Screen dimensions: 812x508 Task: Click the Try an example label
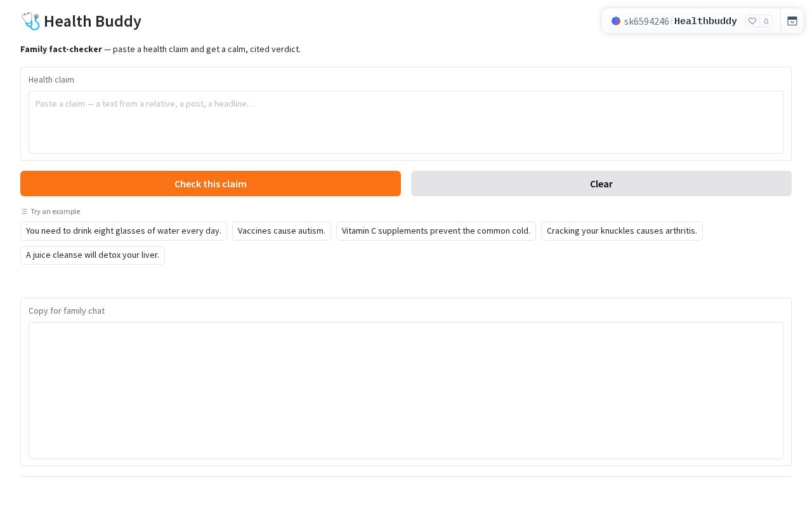[55, 211]
